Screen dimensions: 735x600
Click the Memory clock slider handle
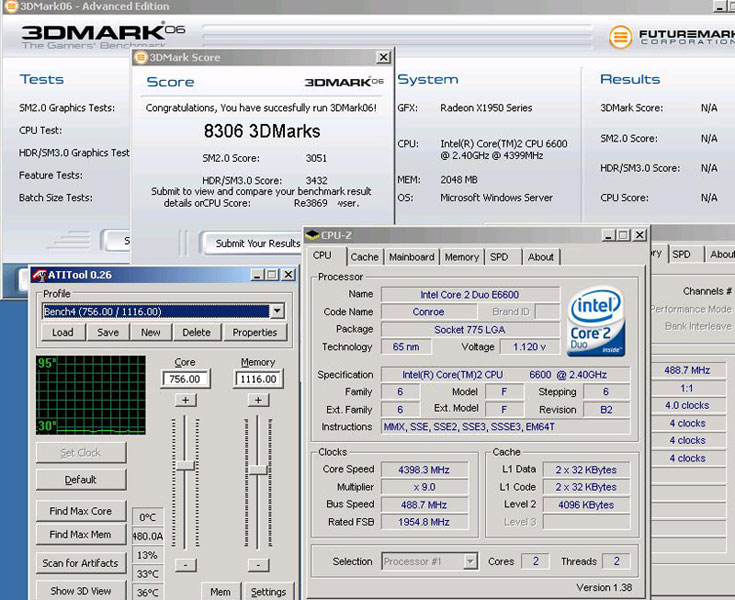[x=258, y=470]
